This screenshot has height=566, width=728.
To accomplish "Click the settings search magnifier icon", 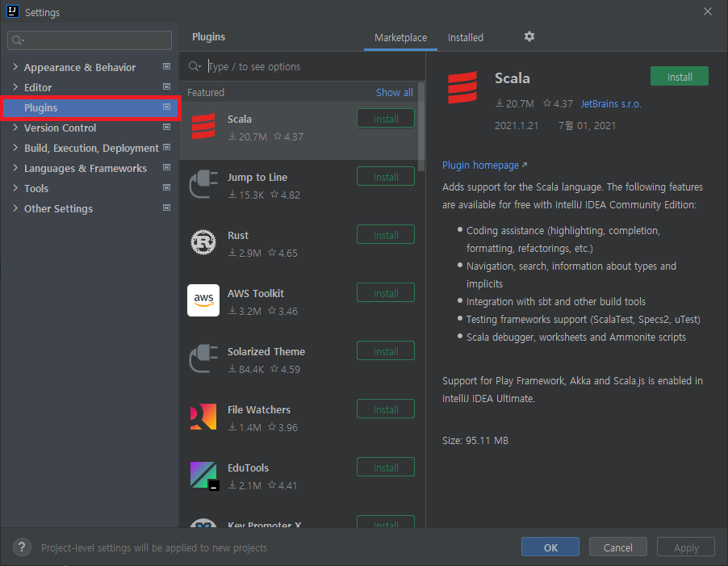I will click(18, 40).
